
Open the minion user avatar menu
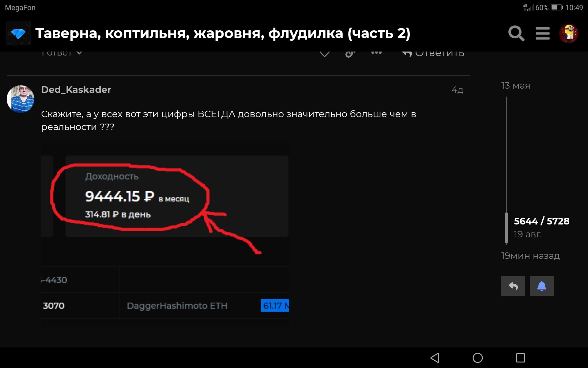(x=569, y=33)
